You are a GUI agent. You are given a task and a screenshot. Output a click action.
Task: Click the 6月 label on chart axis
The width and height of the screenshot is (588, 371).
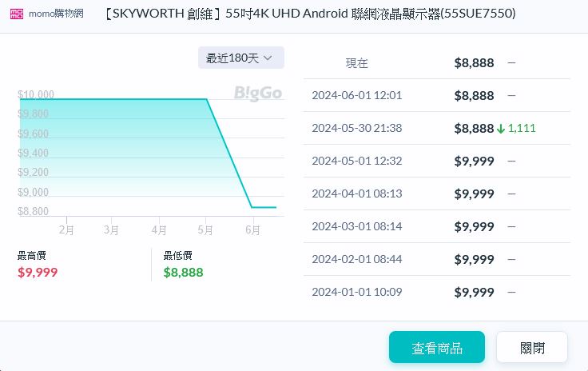coord(253,229)
